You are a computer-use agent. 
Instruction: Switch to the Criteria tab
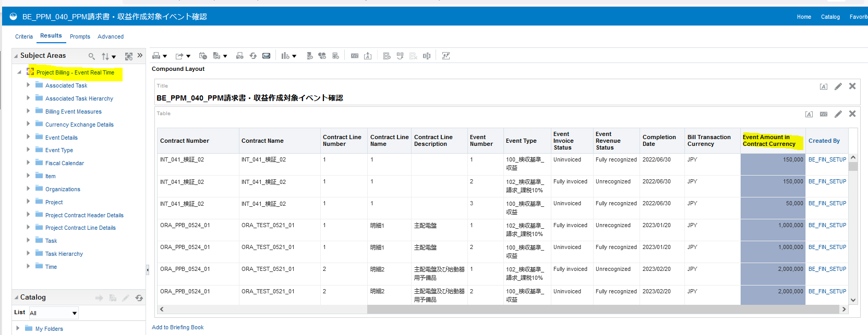coord(24,36)
